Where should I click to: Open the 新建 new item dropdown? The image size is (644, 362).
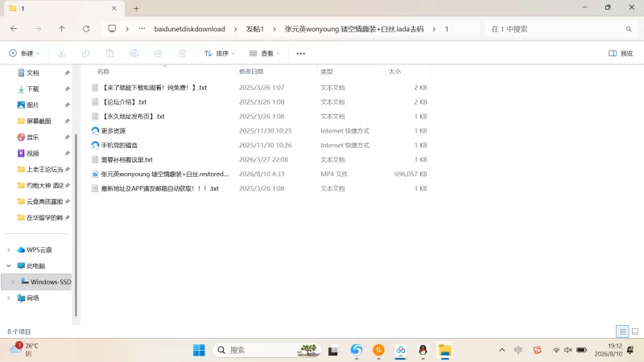(24, 53)
